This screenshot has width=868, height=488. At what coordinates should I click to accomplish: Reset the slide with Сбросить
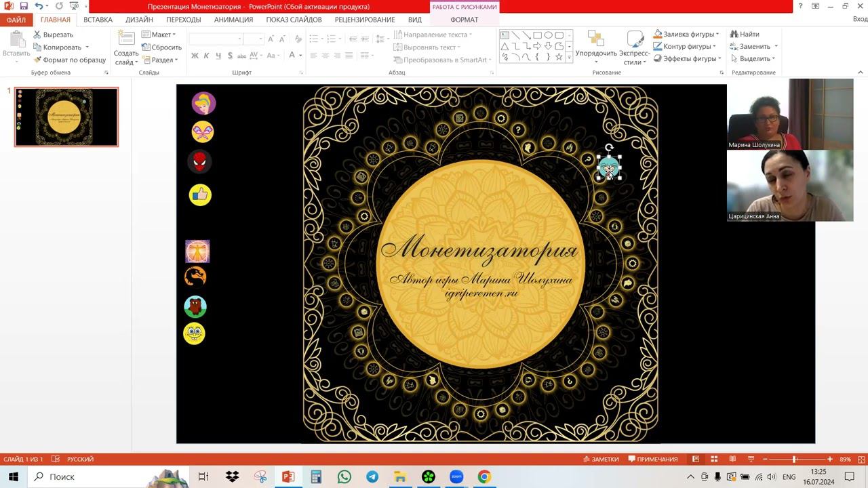coord(161,47)
